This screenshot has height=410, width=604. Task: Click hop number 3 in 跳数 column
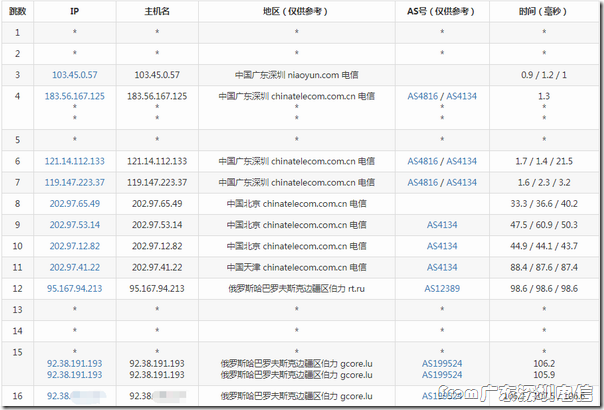coord(17,75)
